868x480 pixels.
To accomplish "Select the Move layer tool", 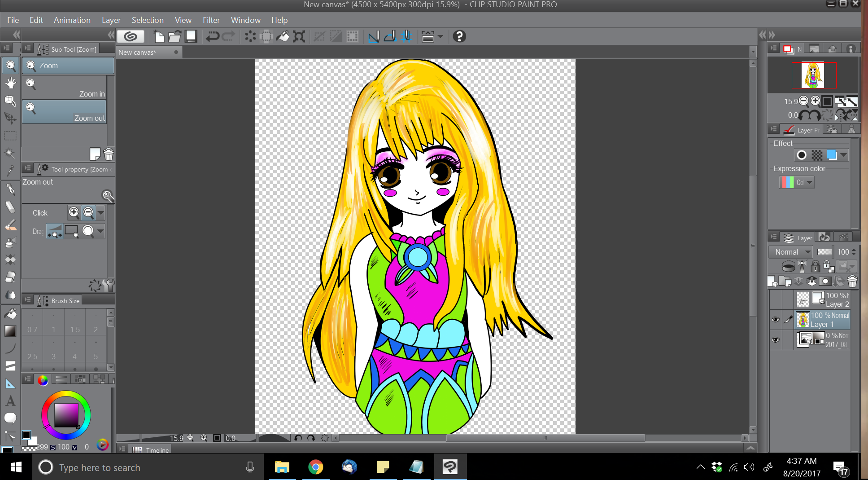I will 10,118.
